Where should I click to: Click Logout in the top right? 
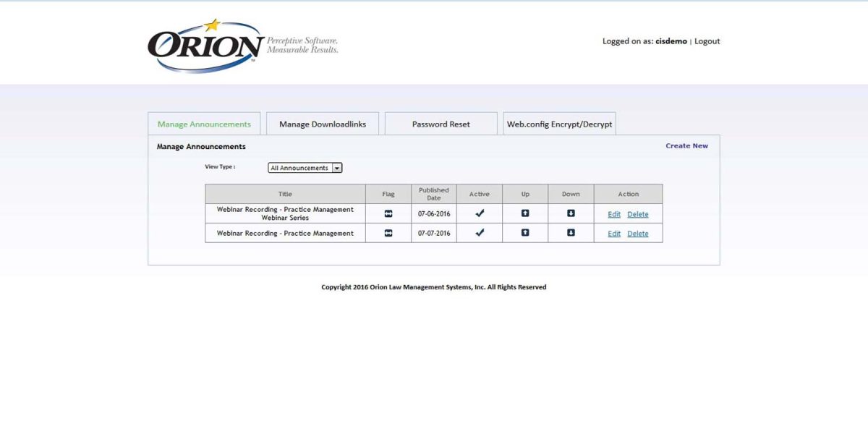(707, 41)
